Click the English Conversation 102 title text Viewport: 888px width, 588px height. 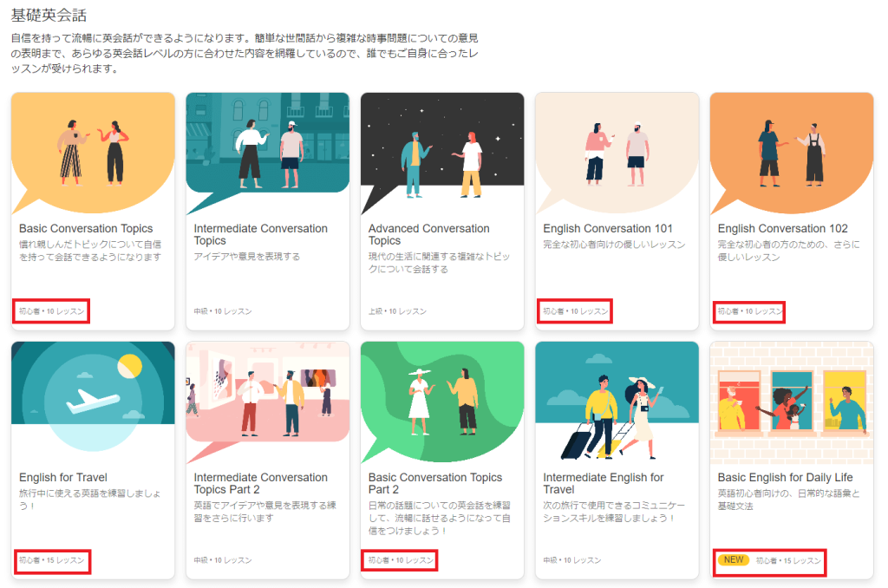[x=782, y=229]
